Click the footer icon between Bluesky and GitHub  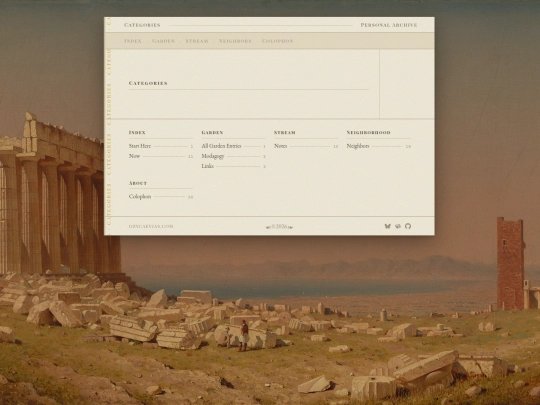coord(398,226)
